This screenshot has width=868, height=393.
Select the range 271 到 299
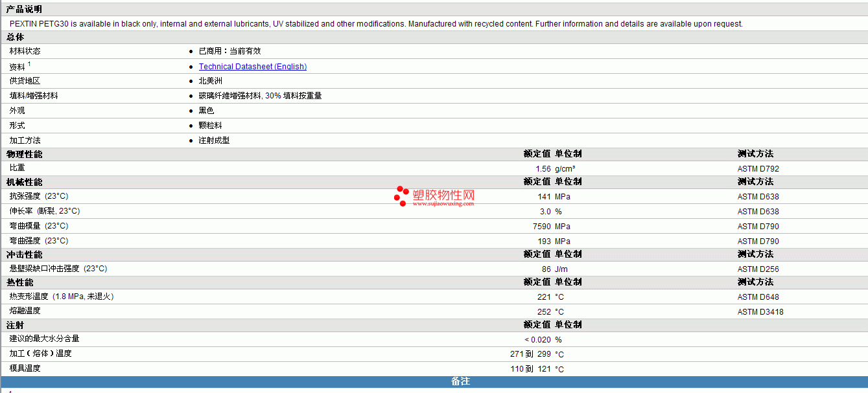[x=531, y=355]
